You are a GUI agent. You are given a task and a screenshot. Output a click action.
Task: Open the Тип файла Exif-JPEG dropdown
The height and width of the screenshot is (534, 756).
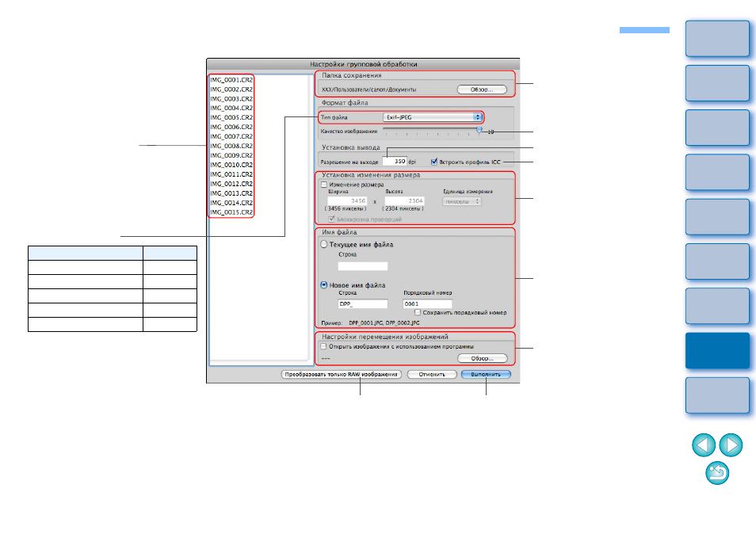click(x=433, y=117)
